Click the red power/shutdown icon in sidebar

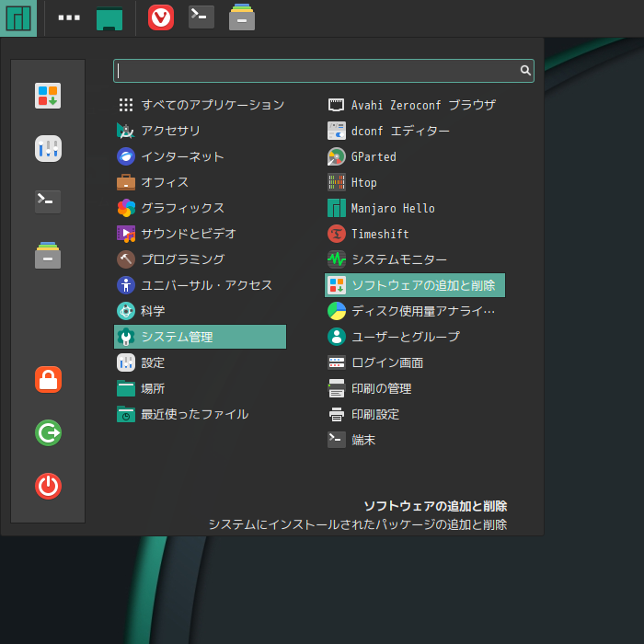coord(48,486)
